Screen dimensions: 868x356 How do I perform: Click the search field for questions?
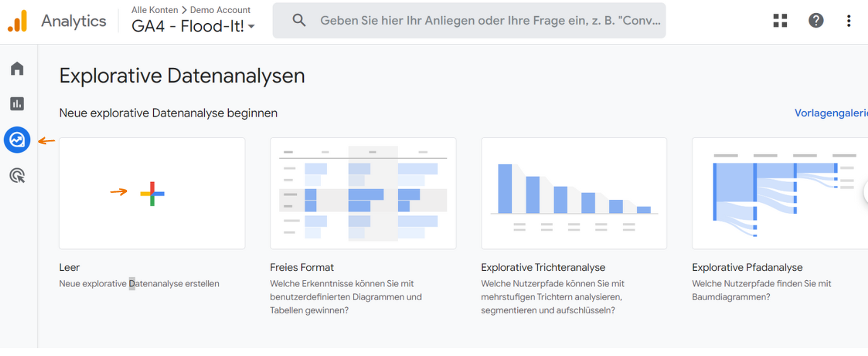(469, 21)
